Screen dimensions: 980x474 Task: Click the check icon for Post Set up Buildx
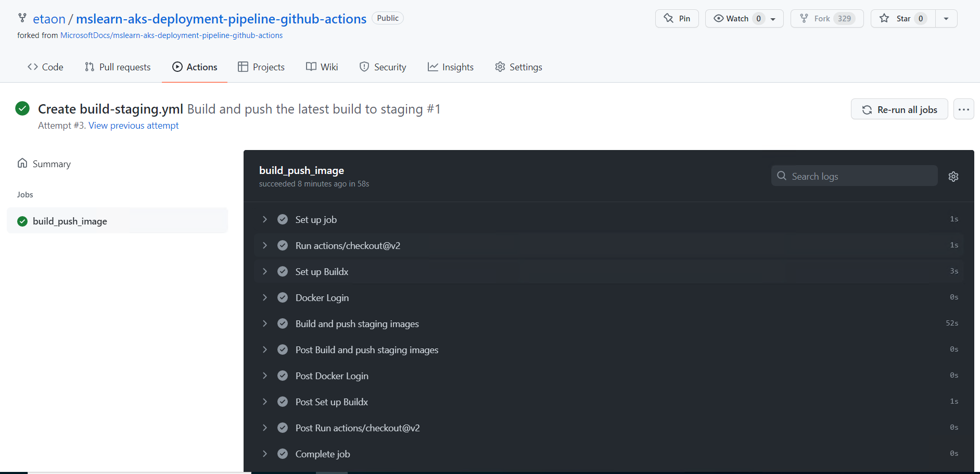click(283, 402)
